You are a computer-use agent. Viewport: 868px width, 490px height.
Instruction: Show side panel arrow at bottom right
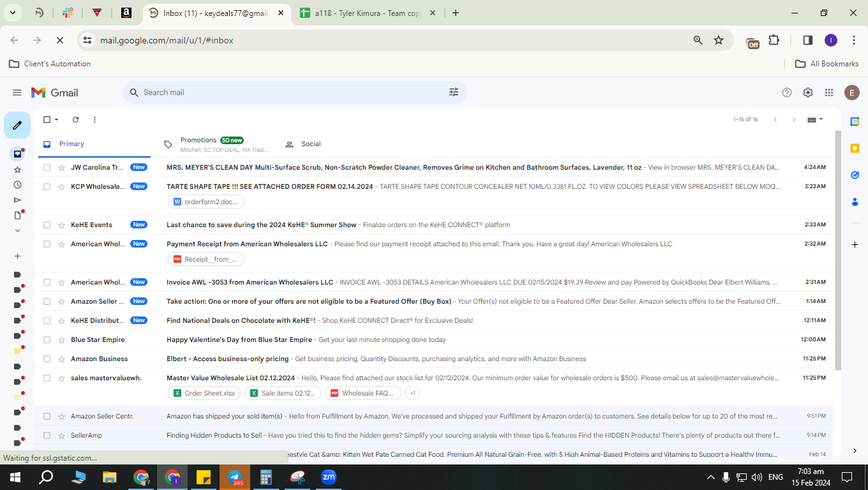click(x=855, y=450)
